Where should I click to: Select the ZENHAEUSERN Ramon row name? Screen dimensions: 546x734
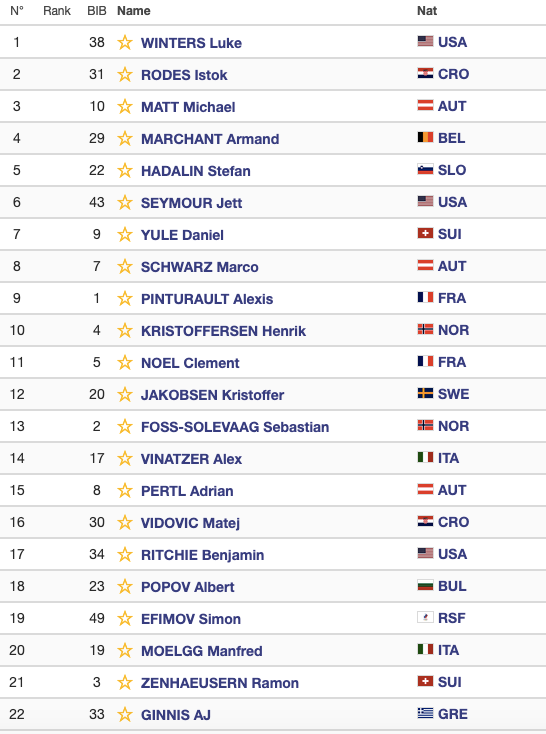[220, 683]
